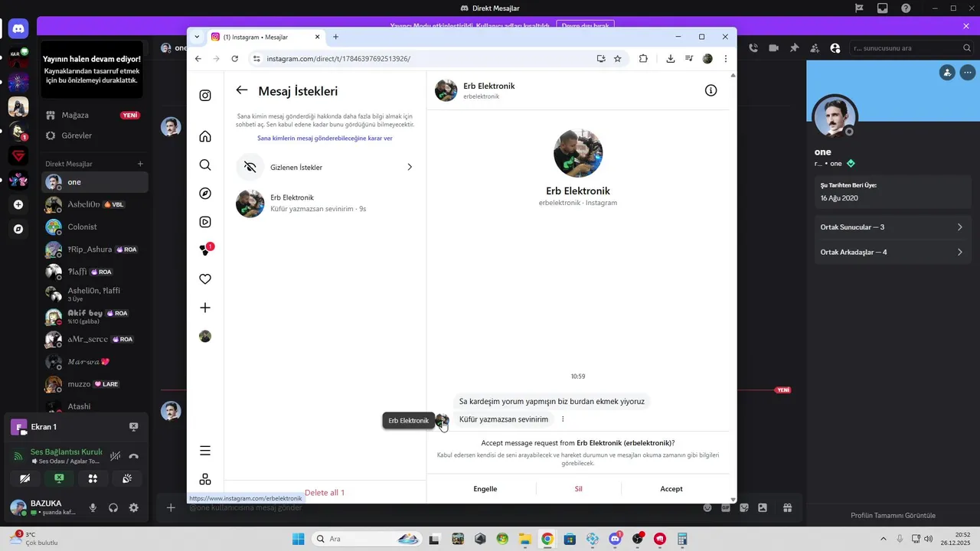
Task: Click Profilin Tamamını Görüntüle button
Action: [x=893, y=516]
